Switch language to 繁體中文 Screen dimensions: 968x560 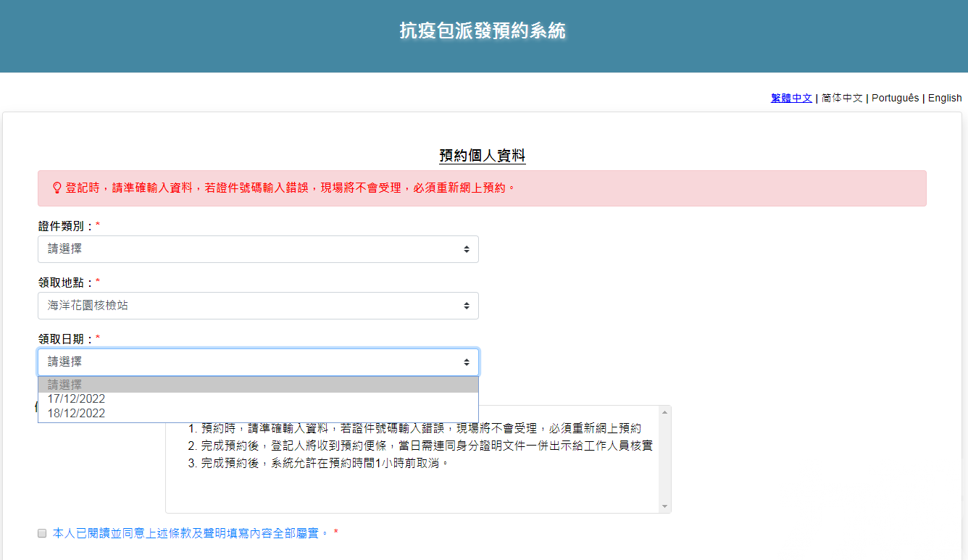(x=791, y=98)
